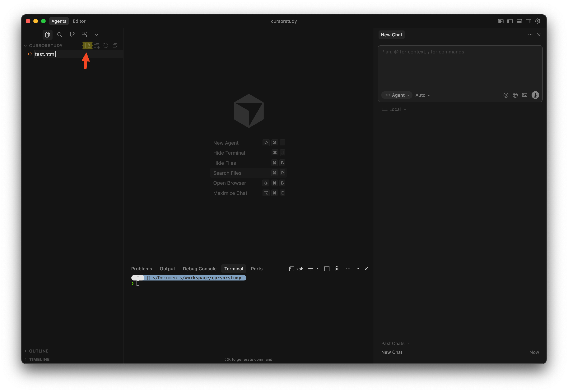Open the Auto model dropdown
Image resolution: width=568 pixels, height=392 pixels.
[x=422, y=95]
